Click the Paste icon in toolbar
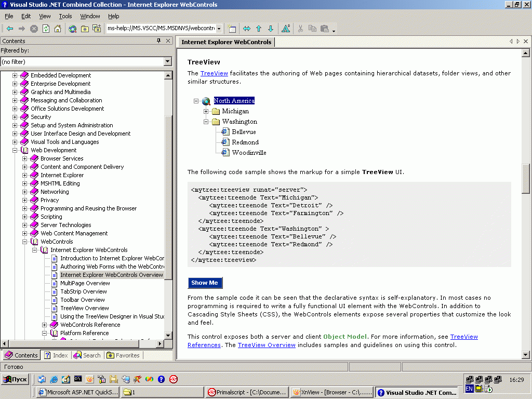 (325, 29)
